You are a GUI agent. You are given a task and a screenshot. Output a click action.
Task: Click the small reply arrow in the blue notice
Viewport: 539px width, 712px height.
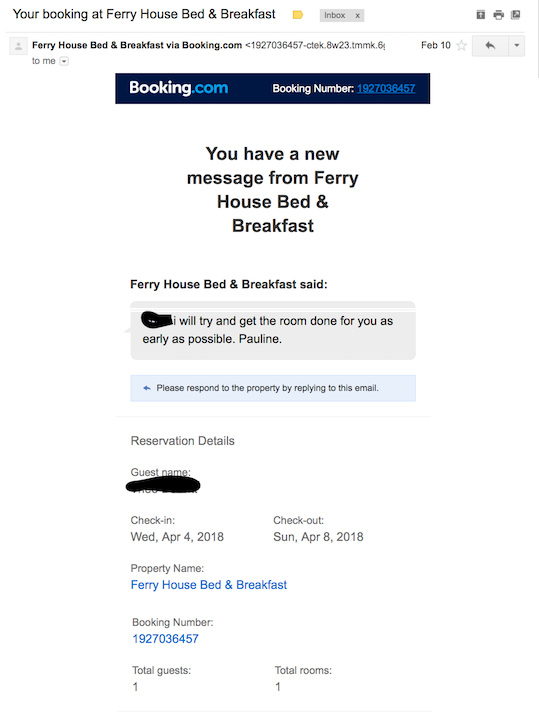pyautogui.click(x=147, y=388)
